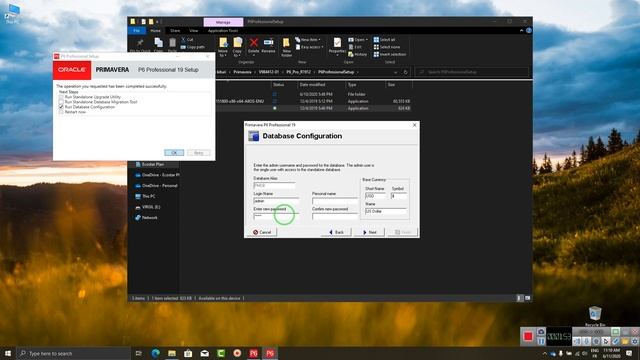The height and width of the screenshot is (360, 640).
Task: Click the currency Symbol field
Action: (x=398, y=196)
